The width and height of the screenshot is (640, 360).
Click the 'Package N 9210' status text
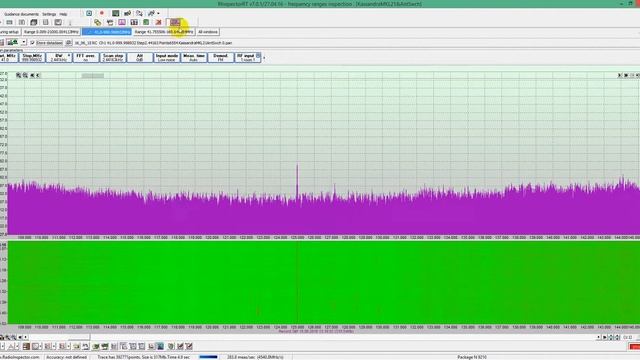471,357
